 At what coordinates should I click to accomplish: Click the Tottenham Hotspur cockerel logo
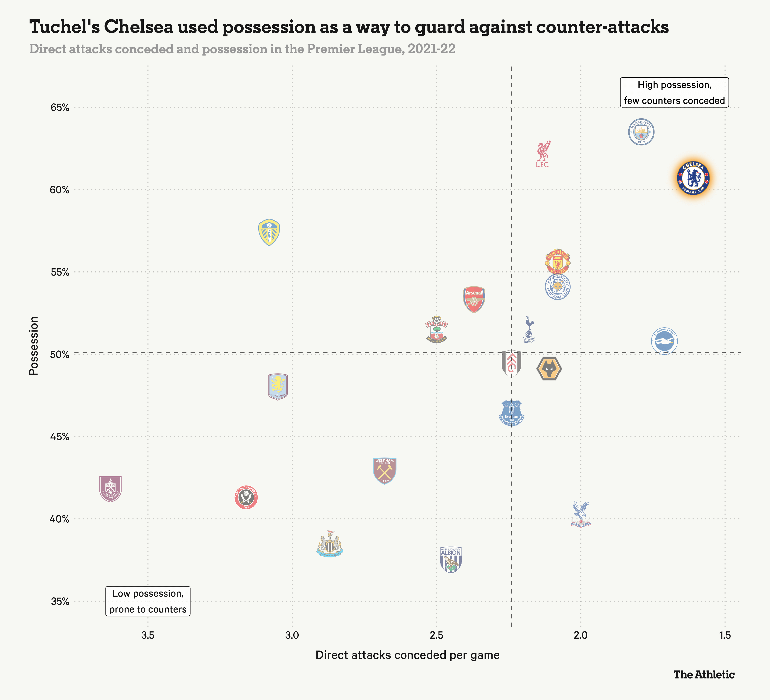coord(529,329)
